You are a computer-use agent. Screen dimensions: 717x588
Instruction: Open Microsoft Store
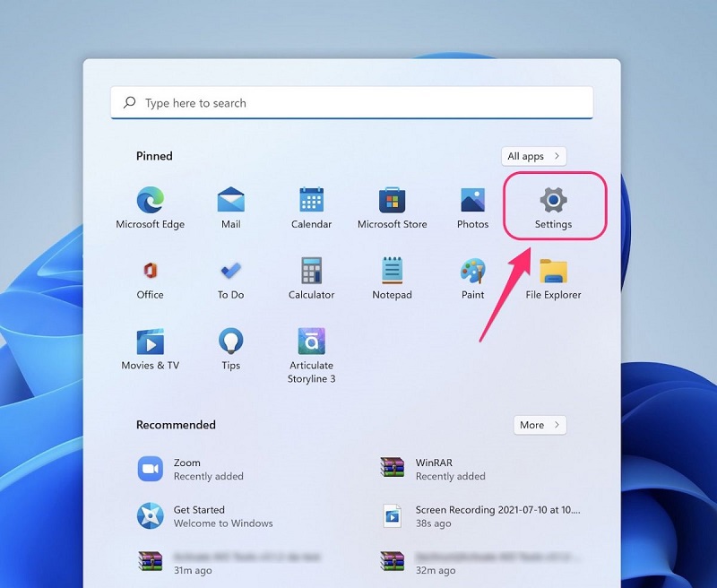click(392, 208)
